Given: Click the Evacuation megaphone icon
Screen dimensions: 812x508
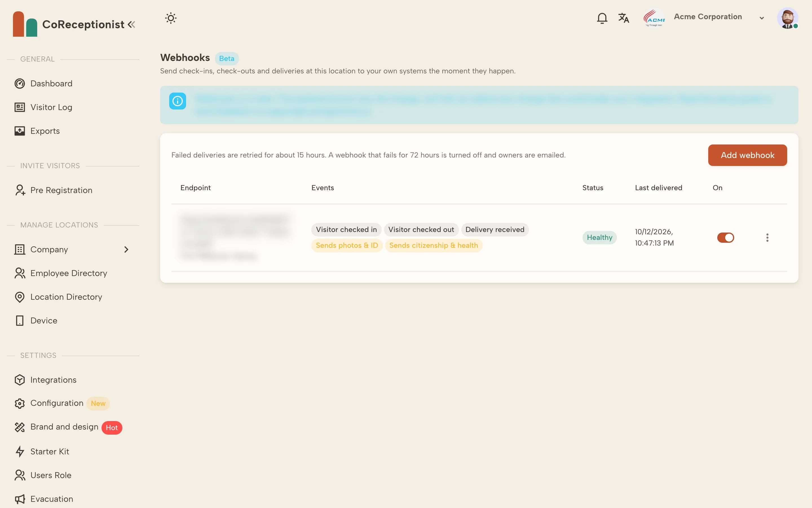Looking at the screenshot, I should 20,499.
